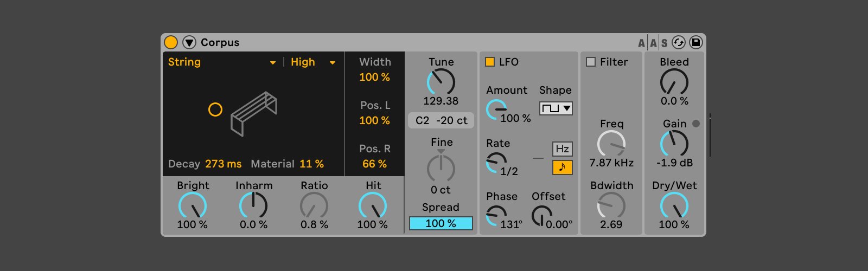Select the Material value 11 %
Viewport: 868px width, 271px height.
coord(312,164)
